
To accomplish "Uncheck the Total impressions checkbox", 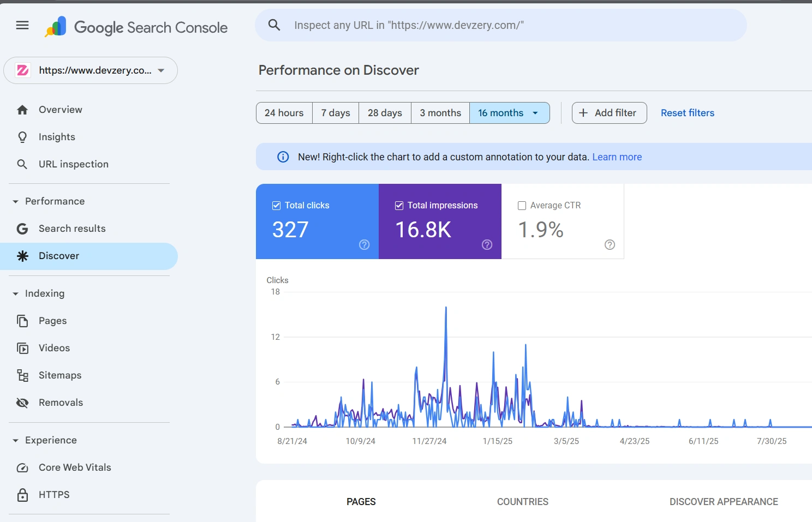I will tap(399, 206).
